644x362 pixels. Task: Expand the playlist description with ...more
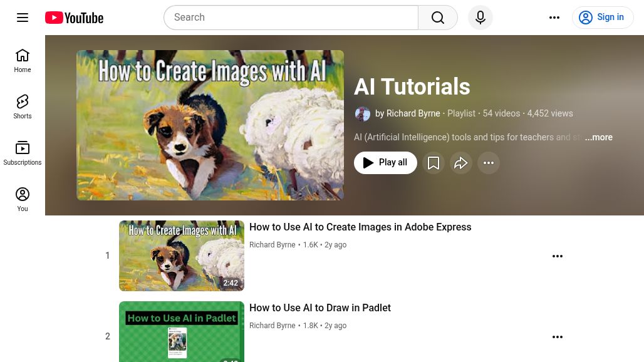598,137
